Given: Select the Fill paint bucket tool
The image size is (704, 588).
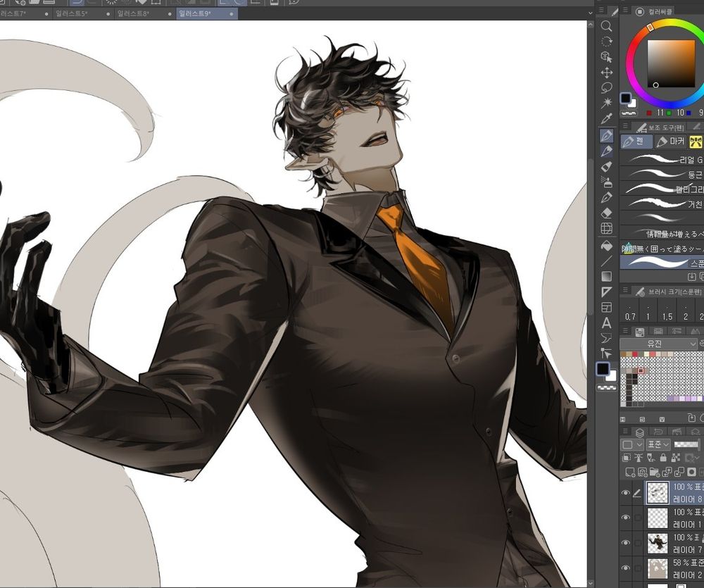Looking at the screenshot, I should [x=606, y=246].
